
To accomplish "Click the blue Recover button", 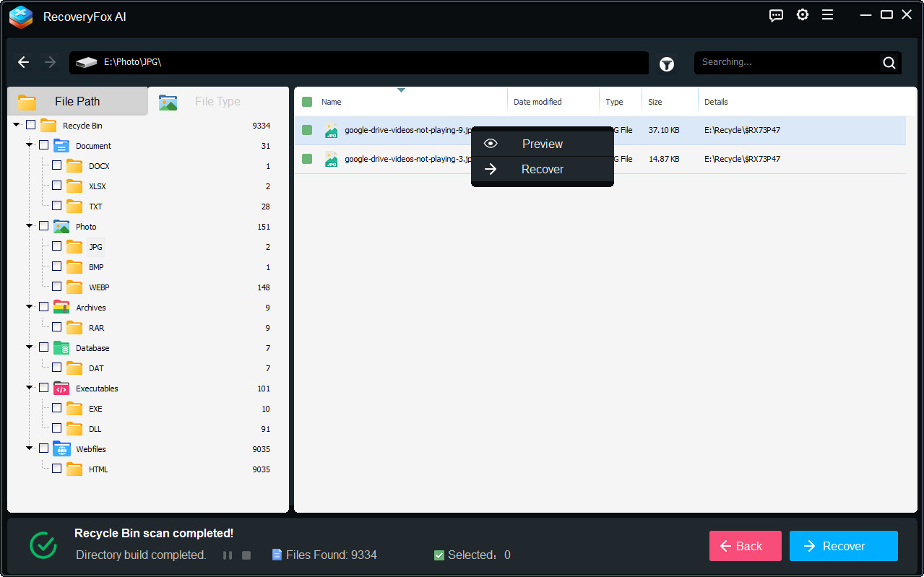I will (844, 546).
